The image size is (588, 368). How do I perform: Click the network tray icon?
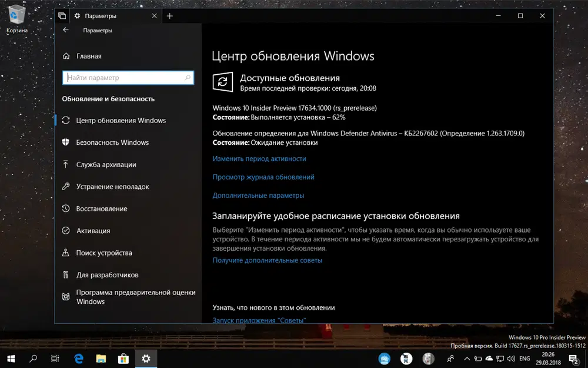tap(500, 359)
